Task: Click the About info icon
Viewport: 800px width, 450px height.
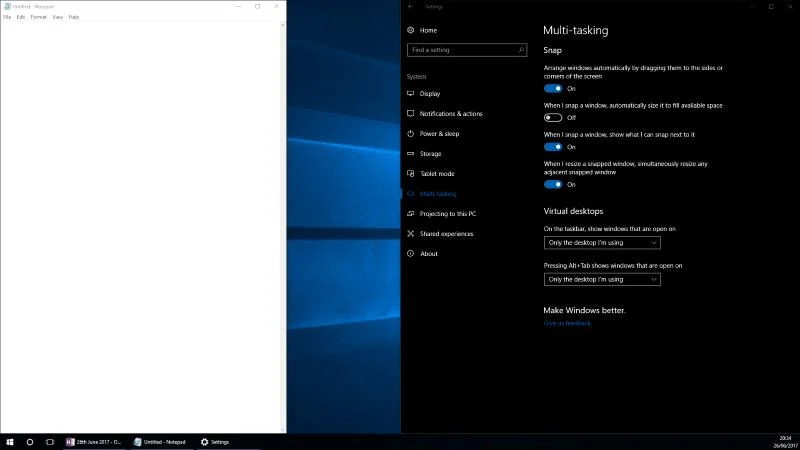Action: (x=411, y=254)
